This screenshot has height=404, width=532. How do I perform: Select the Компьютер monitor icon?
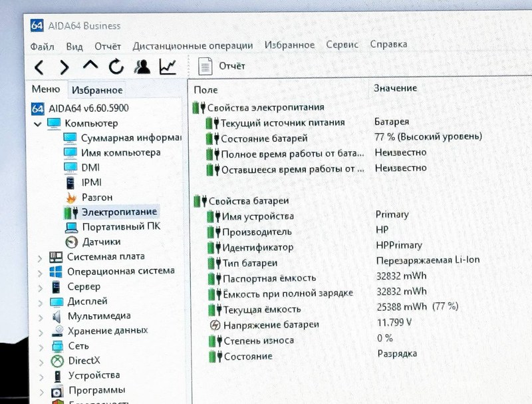tap(54, 123)
